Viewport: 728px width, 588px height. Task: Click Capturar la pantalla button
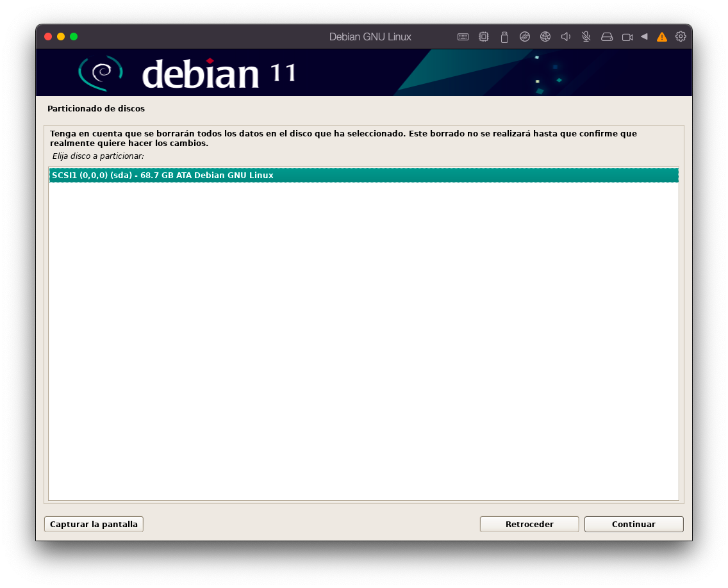click(x=94, y=524)
